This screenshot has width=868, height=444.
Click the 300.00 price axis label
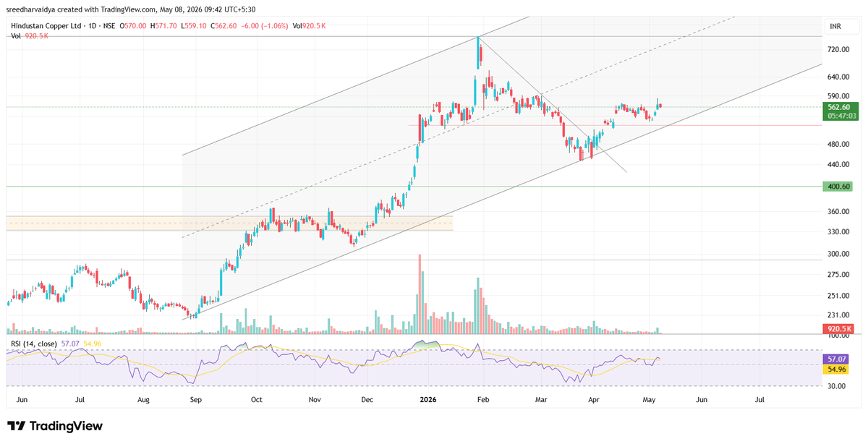(x=838, y=255)
